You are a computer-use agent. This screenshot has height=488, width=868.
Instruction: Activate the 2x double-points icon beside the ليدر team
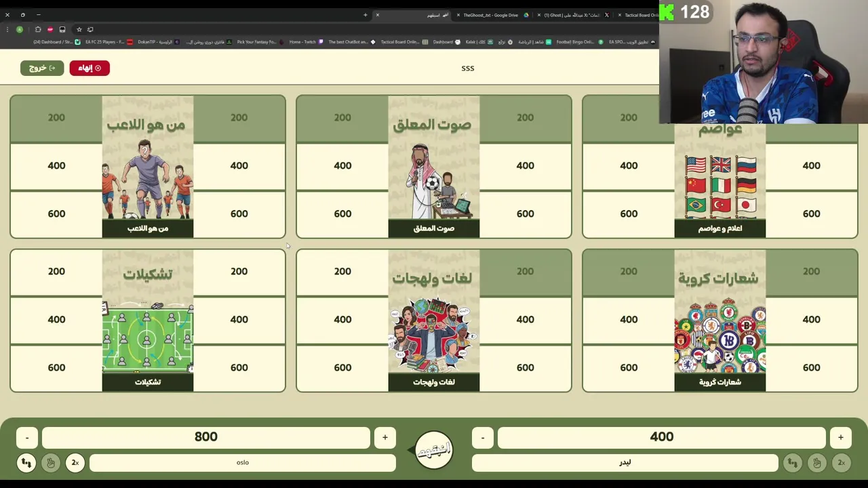(x=841, y=463)
